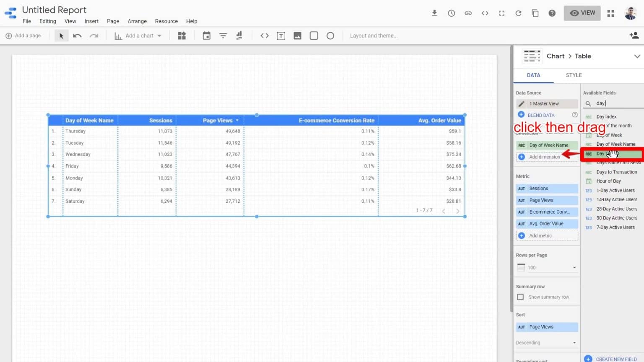Insert an image into the canvas
Image resolution: width=644 pixels, height=362 pixels.
click(297, 36)
